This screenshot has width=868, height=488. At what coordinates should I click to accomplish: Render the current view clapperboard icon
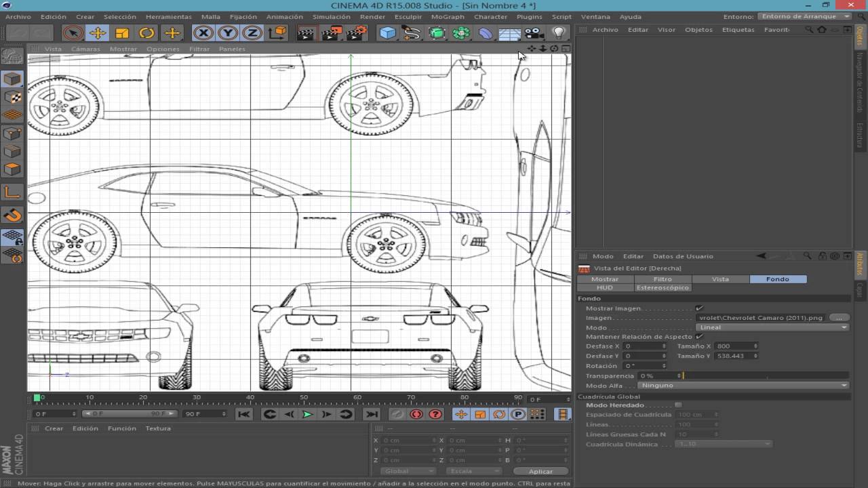[x=307, y=33]
